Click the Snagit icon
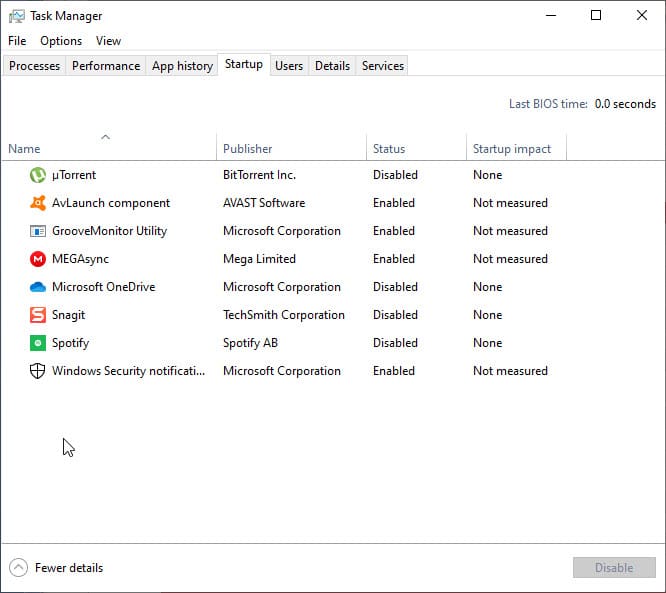This screenshot has width=666, height=593. tap(38, 315)
